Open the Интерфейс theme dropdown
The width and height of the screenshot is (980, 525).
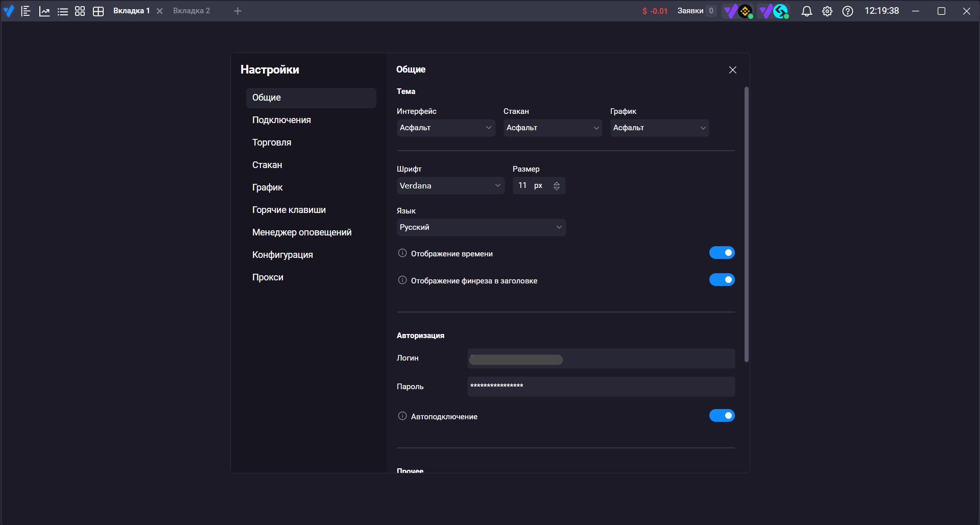446,128
